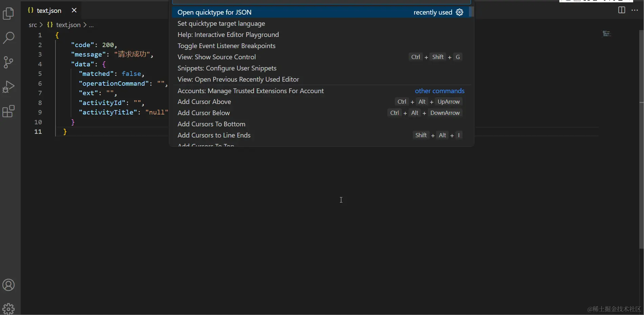
Task: Click the editor minimap preview
Action: point(607,33)
